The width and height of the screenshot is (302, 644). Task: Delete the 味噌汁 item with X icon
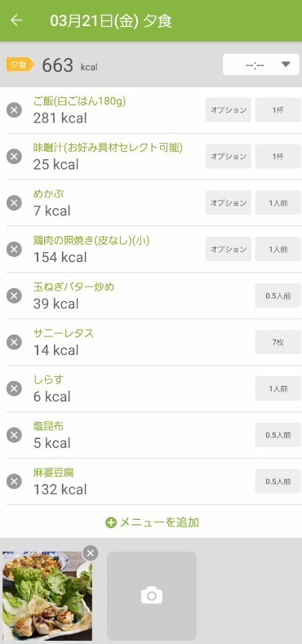[14, 157]
